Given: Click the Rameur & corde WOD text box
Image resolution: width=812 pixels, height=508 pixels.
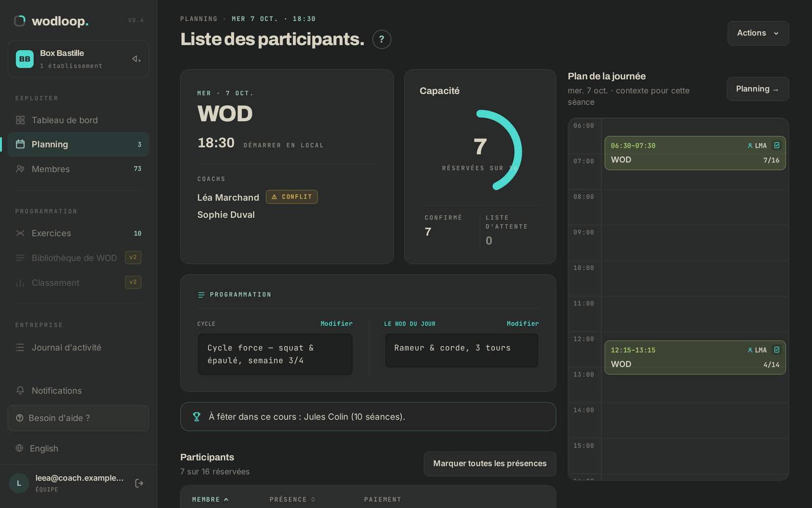Looking at the screenshot, I should [462, 351].
